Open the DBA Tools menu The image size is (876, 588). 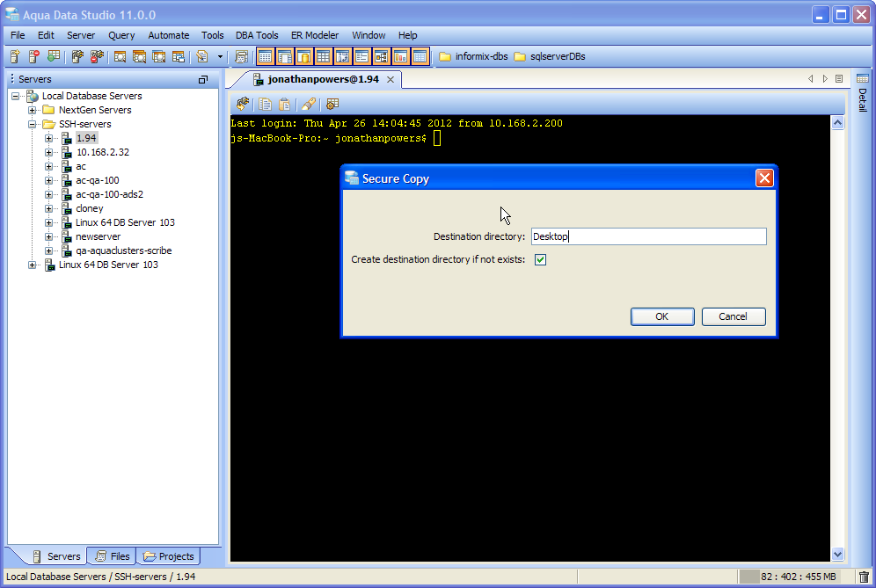click(x=257, y=35)
